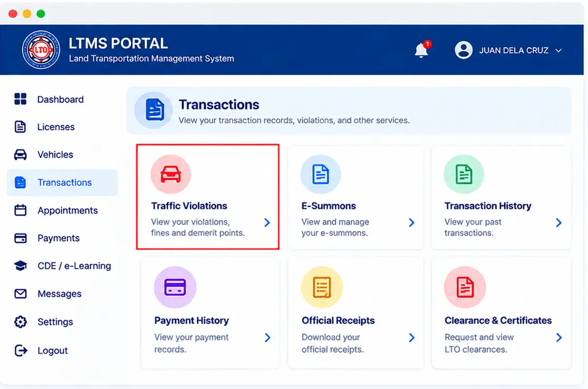
Task: Click the user avatar icon
Action: pyautogui.click(x=464, y=50)
